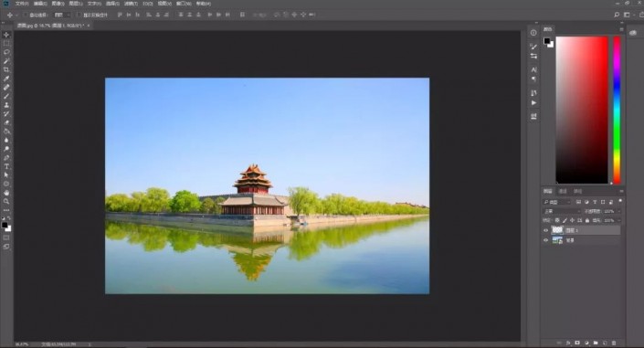Toggle lock all (padlock icon)

point(587,221)
